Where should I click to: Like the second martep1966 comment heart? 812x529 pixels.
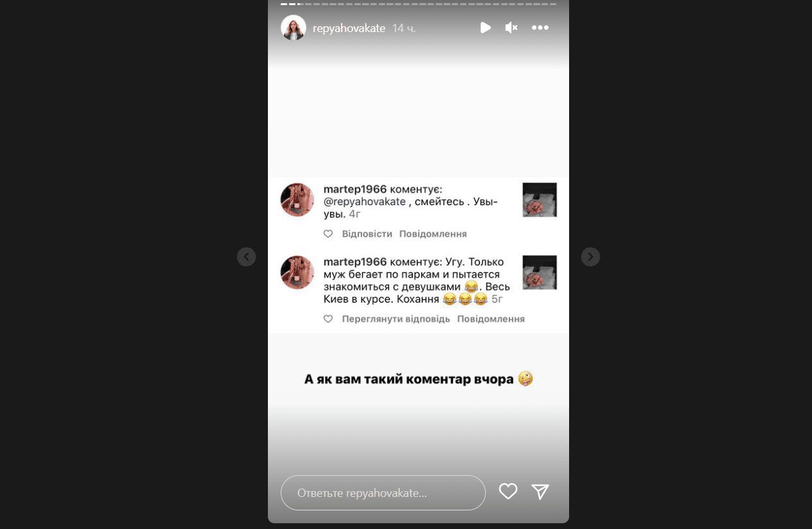tap(328, 319)
